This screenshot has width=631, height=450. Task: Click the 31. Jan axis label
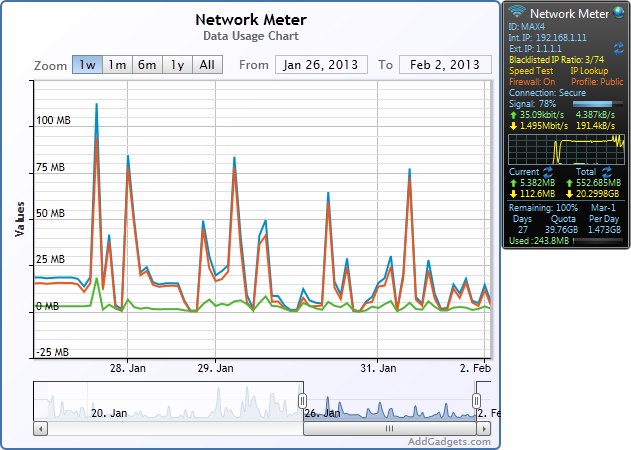click(378, 368)
